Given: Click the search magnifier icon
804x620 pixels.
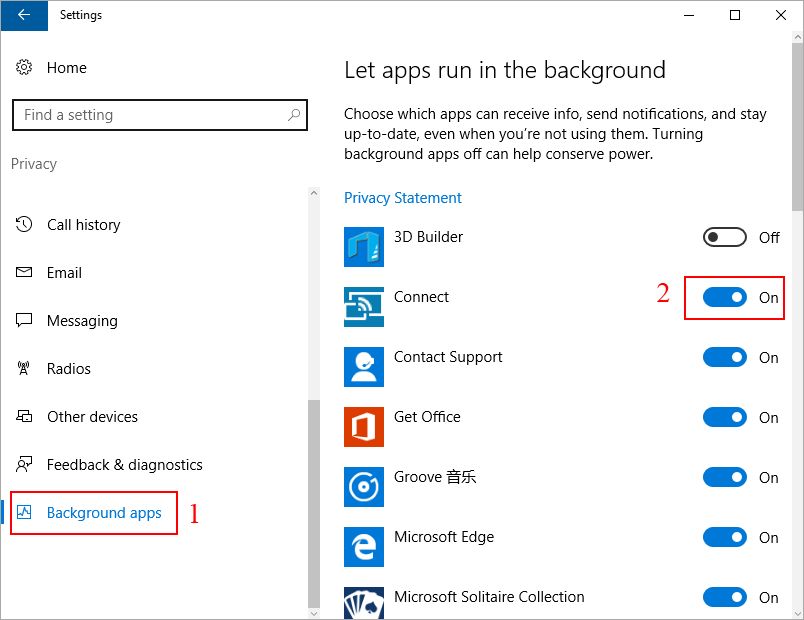Looking at the screenshot, I should (294, 114).
